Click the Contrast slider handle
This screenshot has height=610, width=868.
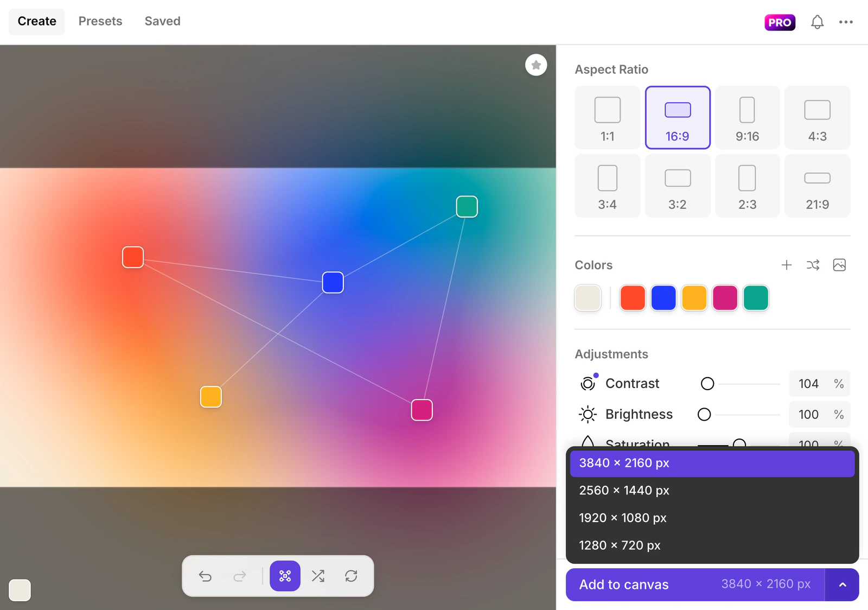[x=707, y=384]
